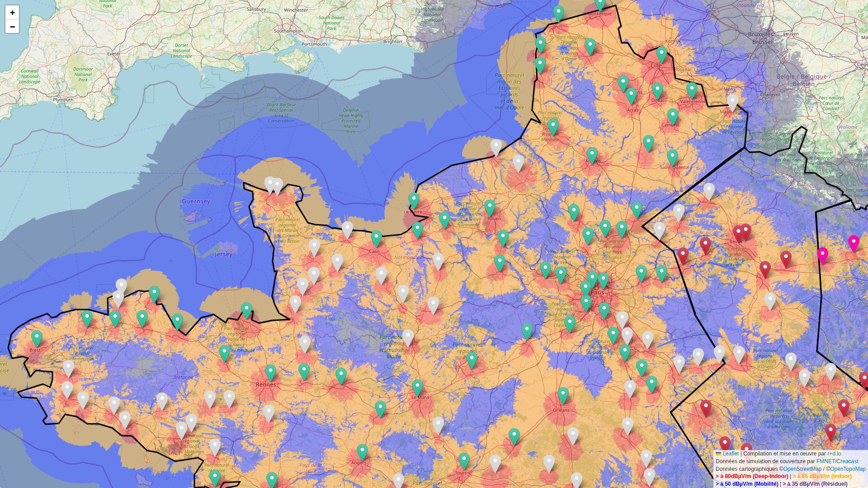This screenshot has width=868, height=488.
Task: Visit the FMNET/Creacast coverage data link
Action: (837, 461)
